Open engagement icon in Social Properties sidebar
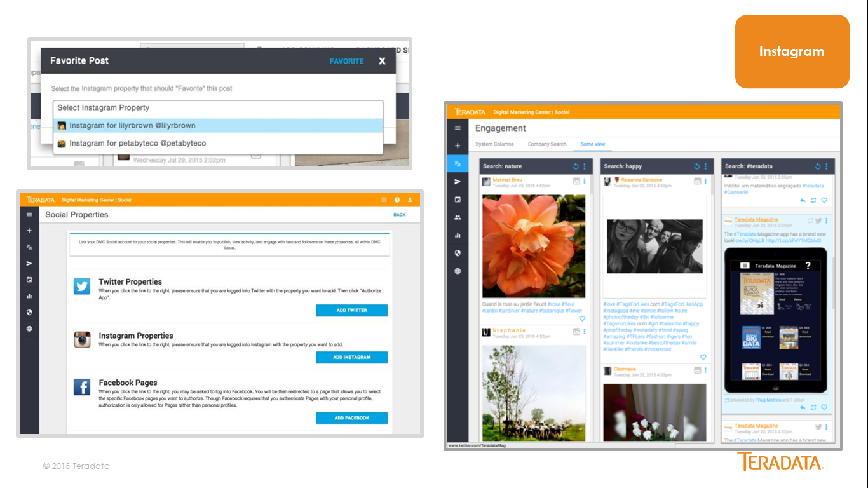This screenshot has width=868, height=488. click(x=29, y=247)
